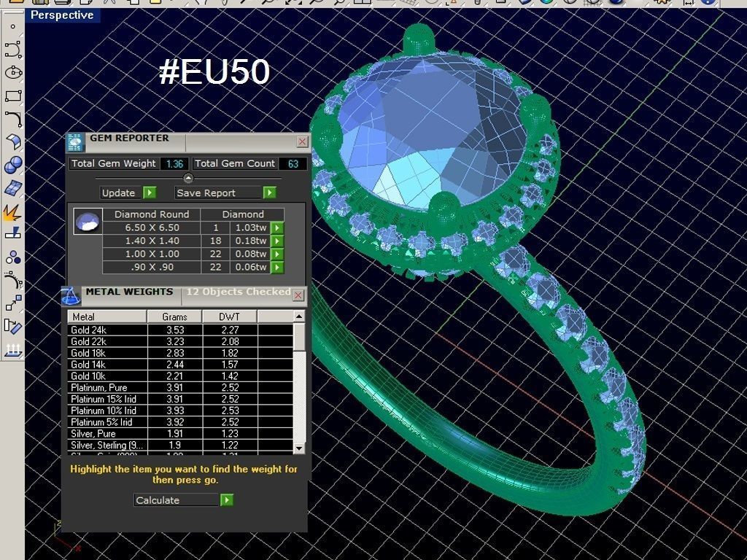Click the 1.03tw weight cell
Screen dimensions: 747x560
251,227
